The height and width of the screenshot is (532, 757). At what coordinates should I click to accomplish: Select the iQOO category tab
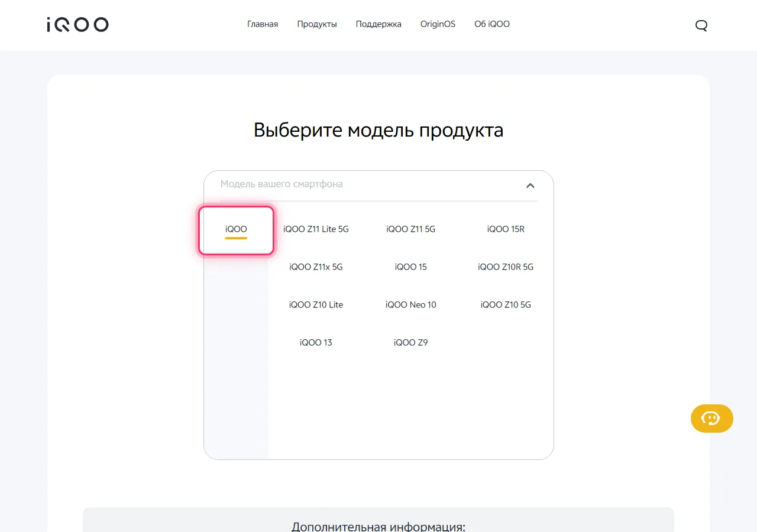[236, 231]
